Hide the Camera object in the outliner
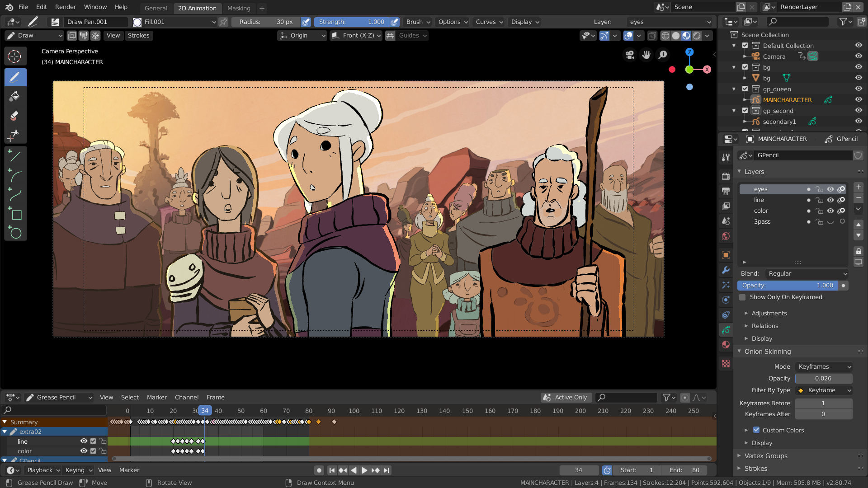 [859, 56]
